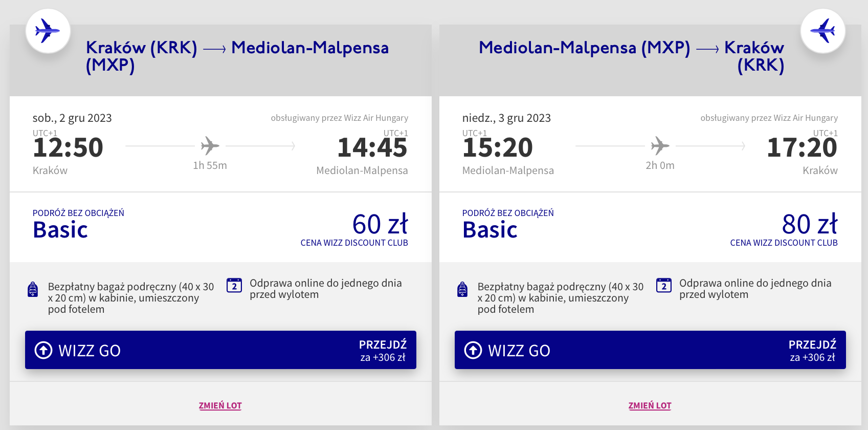Click the Mediolan-Malpensa (MXP) → Kraków header
This screenshot has height=430, width=868.
point(631,56)
